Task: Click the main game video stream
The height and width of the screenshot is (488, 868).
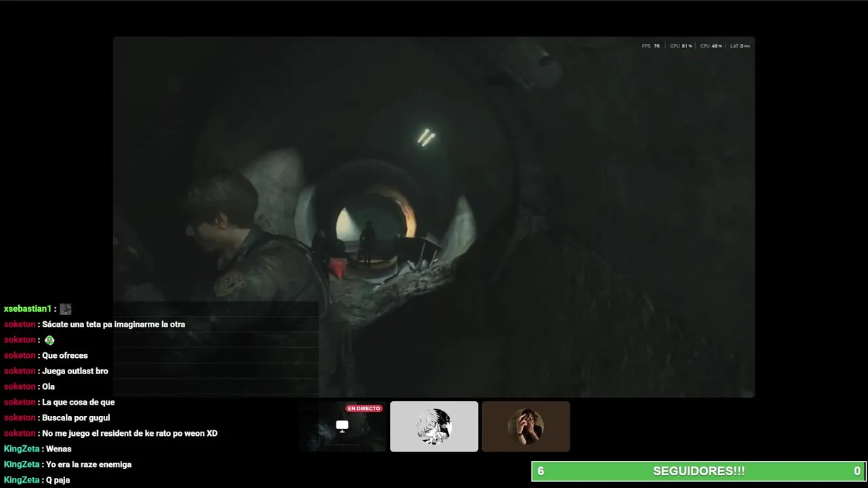Action: point(434,217)
